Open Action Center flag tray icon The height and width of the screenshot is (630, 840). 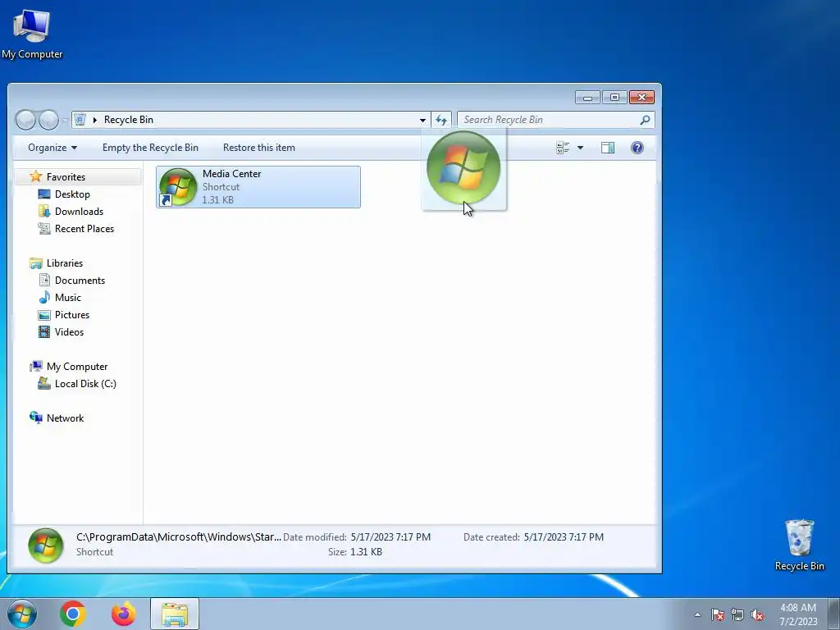tap(717, 614)
